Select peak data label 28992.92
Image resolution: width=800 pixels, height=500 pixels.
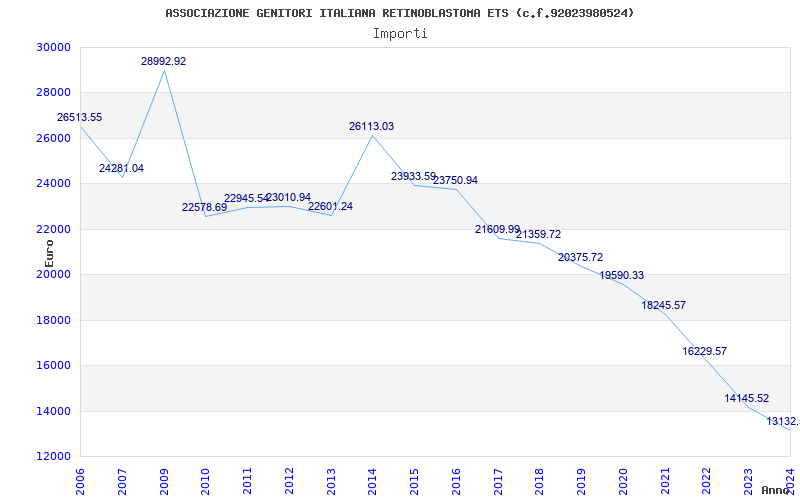coord(163,61)
